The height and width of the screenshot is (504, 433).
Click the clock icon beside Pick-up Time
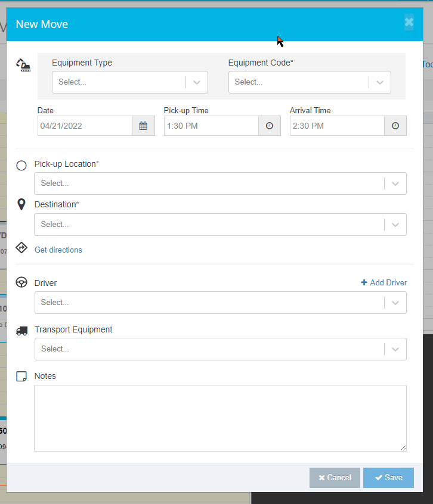tap(269, 126)
